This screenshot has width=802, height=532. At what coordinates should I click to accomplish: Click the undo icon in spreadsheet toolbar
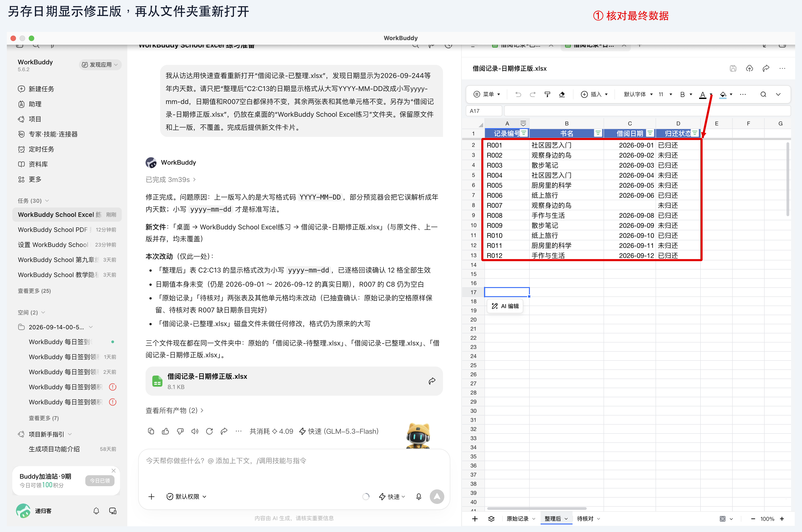tap(518, 94)
